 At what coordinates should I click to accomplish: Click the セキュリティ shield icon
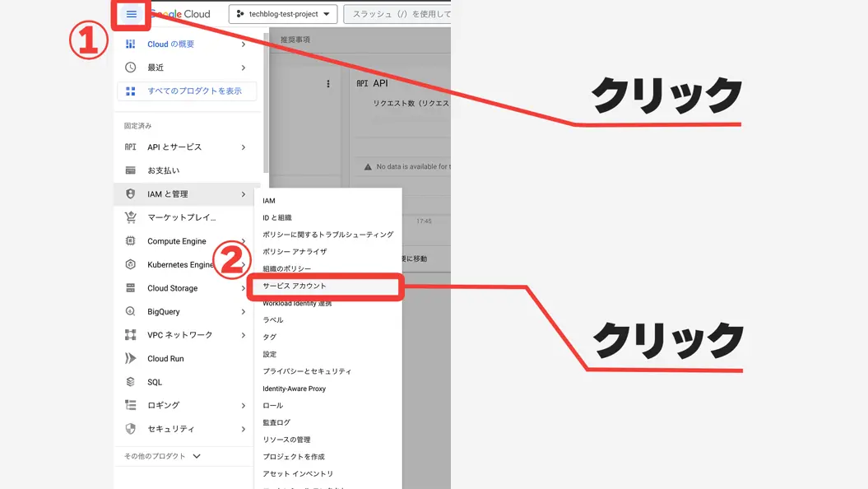pyautogui.click(x=130, y=429)
